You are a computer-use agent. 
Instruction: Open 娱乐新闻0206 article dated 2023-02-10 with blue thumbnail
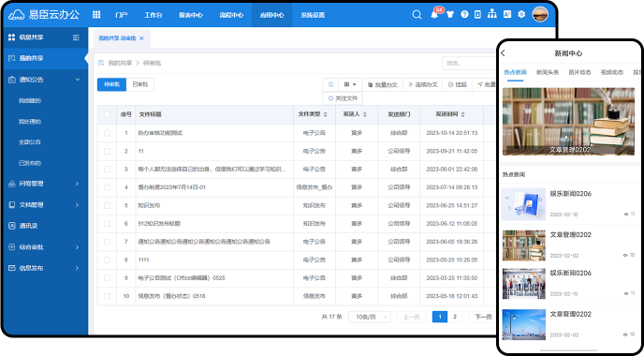568,204
